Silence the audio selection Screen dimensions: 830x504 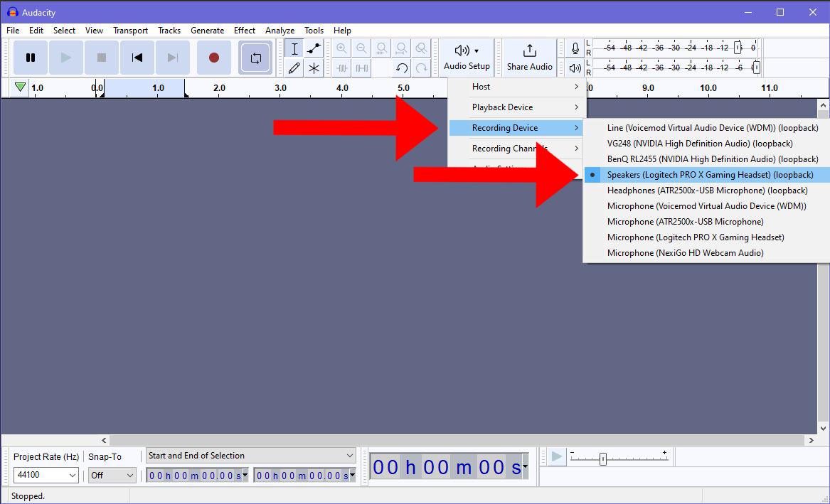click(x=361, y=68)
